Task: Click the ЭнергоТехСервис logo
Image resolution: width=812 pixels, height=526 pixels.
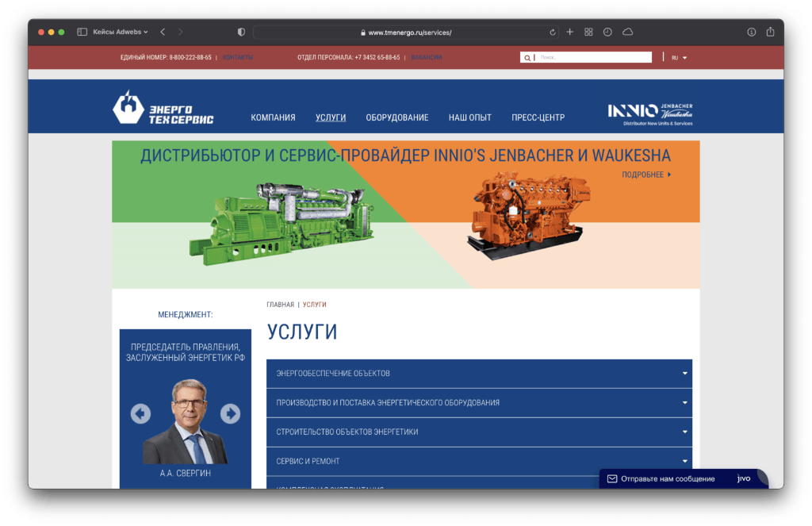Action: pyautogui.click(x=163, y=107)
